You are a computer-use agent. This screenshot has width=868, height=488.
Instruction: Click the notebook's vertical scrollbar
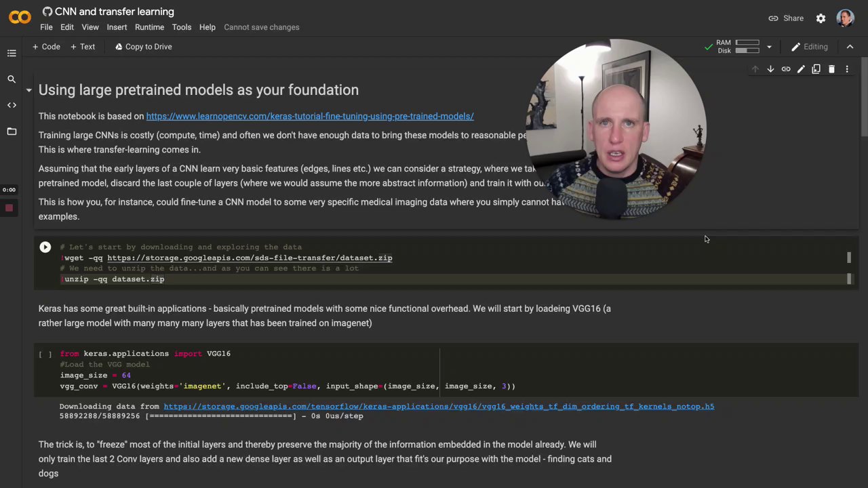pyautogui.click(x=864, y=102)
